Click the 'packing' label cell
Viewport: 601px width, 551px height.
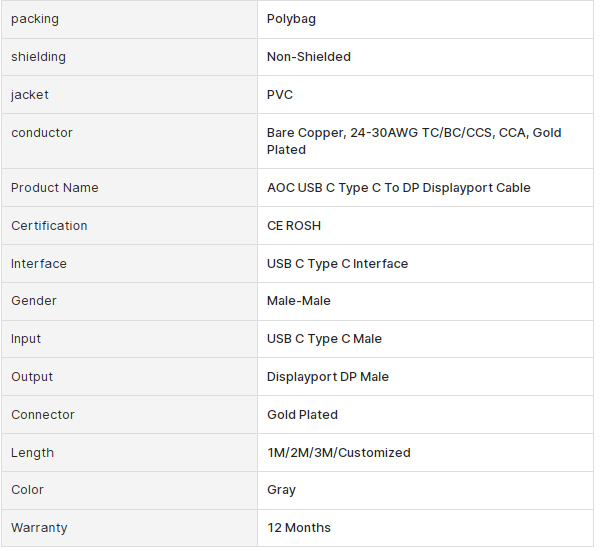pos(35,19)
